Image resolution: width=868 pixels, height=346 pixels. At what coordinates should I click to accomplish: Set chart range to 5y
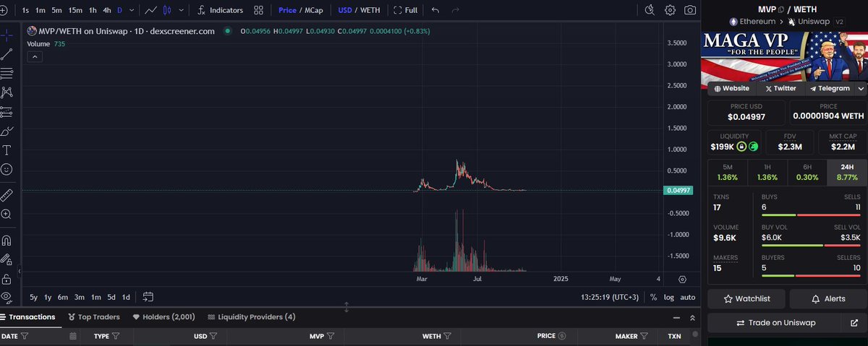(x=34, y=297)
